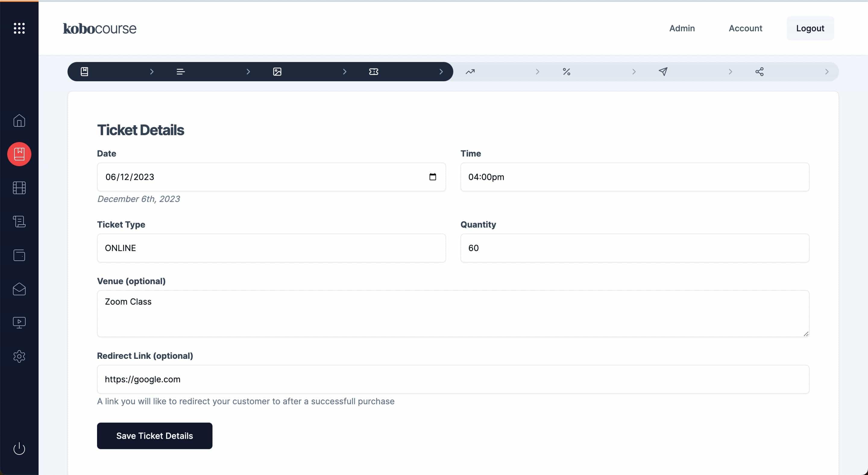The width and height of the screenshot is (868, 475).
Task: Click the publish/send step icon
Action: (x=662, y=71)
